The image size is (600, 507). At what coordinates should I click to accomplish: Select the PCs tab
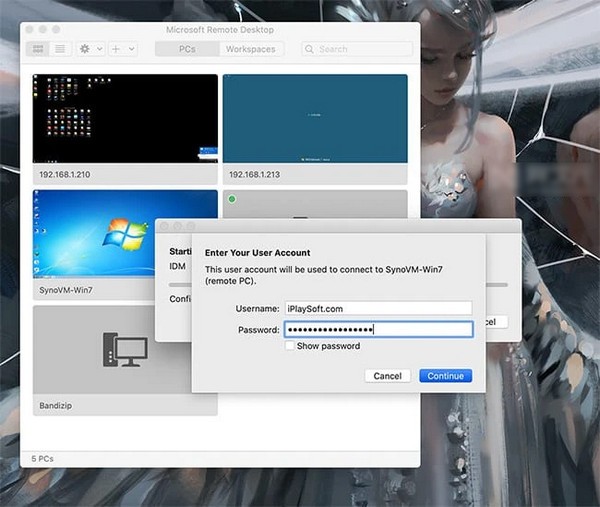tap(187, 48)
